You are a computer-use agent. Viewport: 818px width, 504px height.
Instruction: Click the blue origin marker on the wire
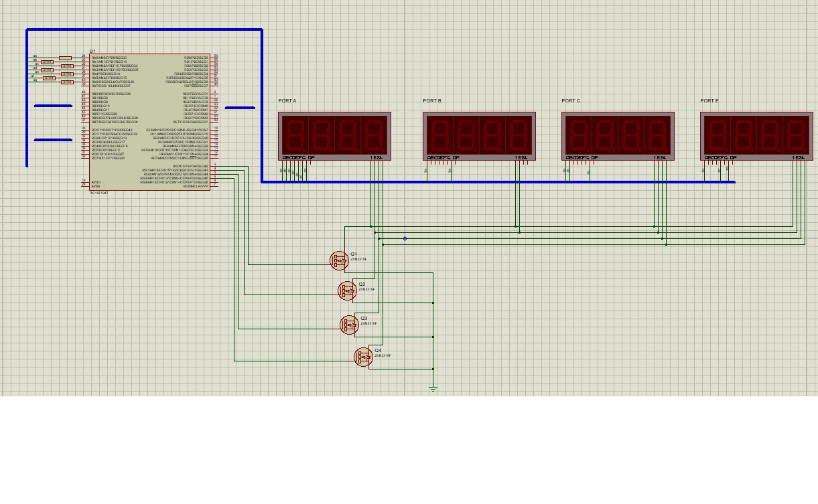click(x=405, y=238)
